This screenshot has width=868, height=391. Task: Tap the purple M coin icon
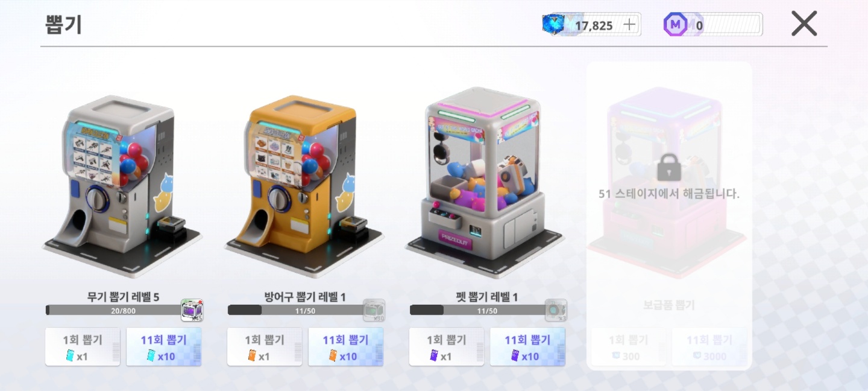[675, 25]
